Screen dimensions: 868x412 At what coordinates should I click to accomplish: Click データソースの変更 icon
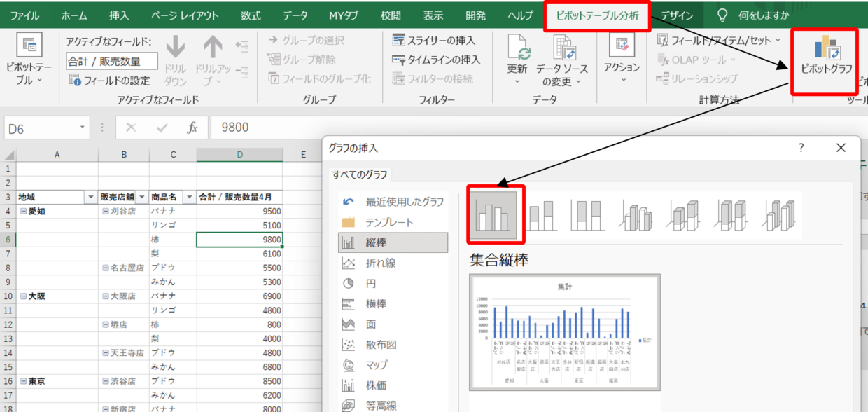564,48
